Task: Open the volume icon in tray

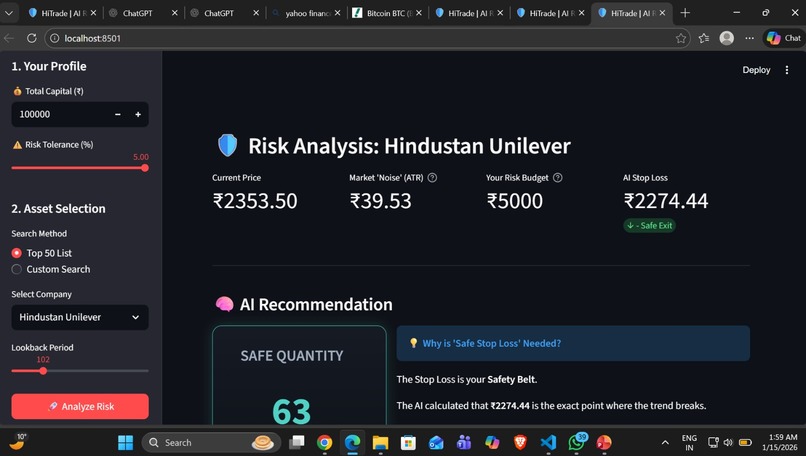Action: [x=728, y=443]
